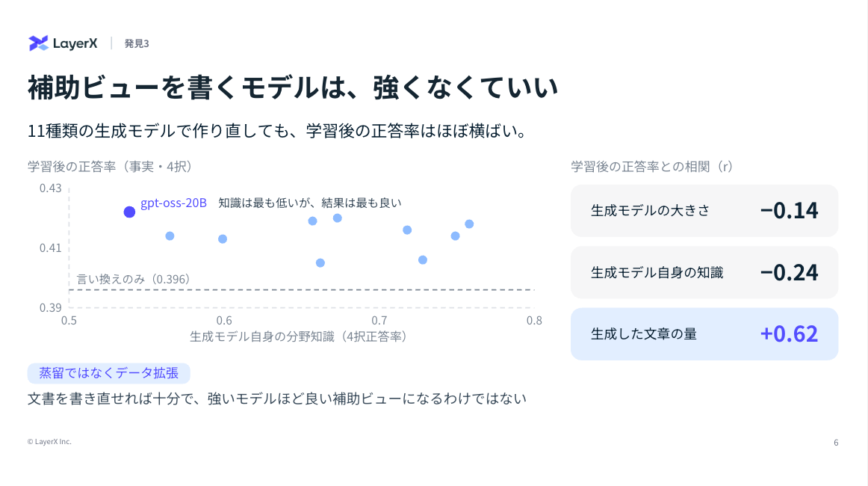
Task: Click the scatter point near 0.73 bottom
Action: pos(422,260)
